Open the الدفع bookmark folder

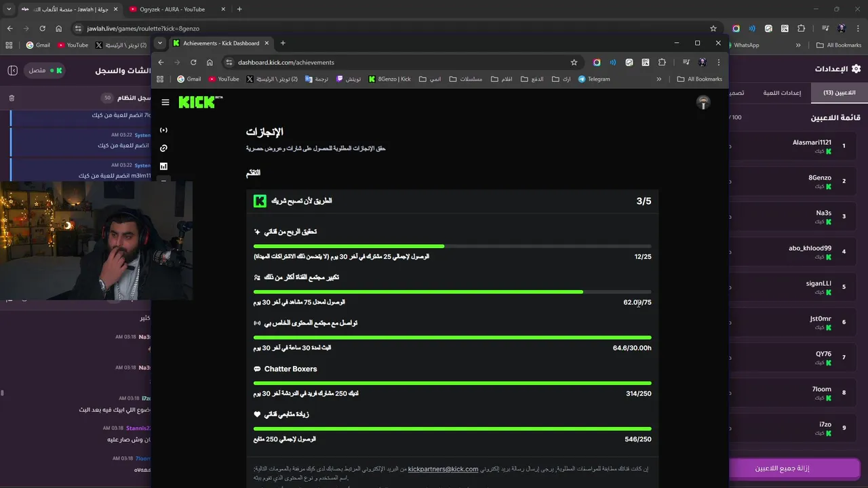pos(532,79)
